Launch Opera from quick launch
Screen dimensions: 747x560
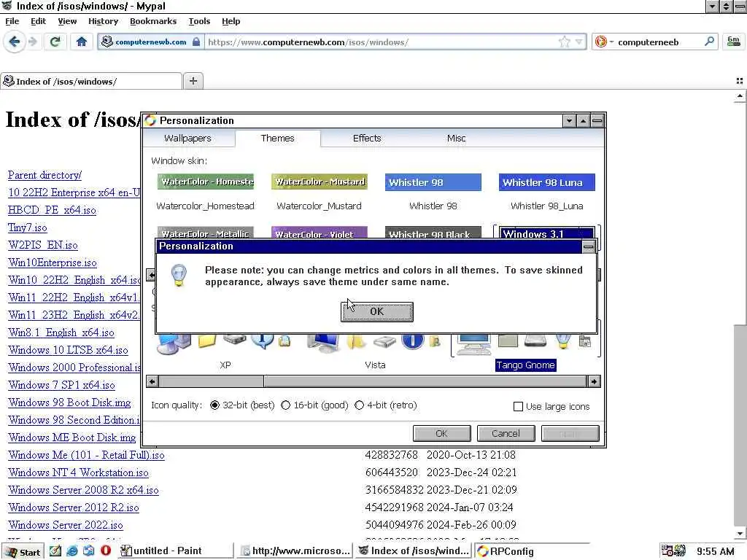click(x=106, y=551)
